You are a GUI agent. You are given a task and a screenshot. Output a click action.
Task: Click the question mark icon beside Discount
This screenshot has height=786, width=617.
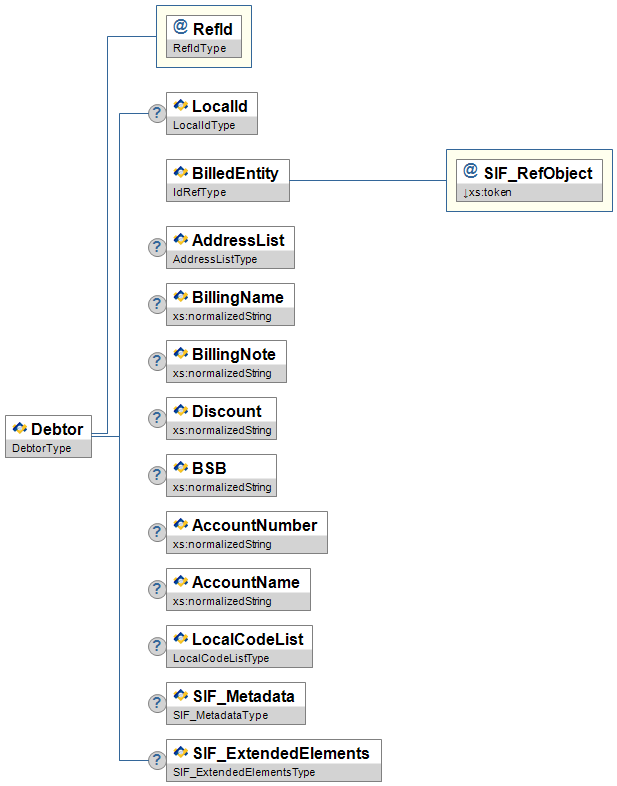156,418
